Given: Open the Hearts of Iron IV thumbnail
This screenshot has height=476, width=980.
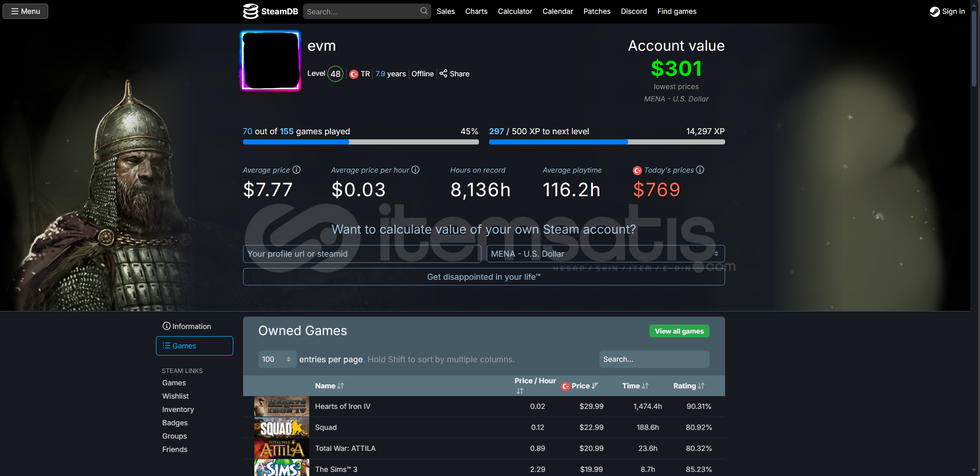Looking at the screenshot, I should 282,406.
